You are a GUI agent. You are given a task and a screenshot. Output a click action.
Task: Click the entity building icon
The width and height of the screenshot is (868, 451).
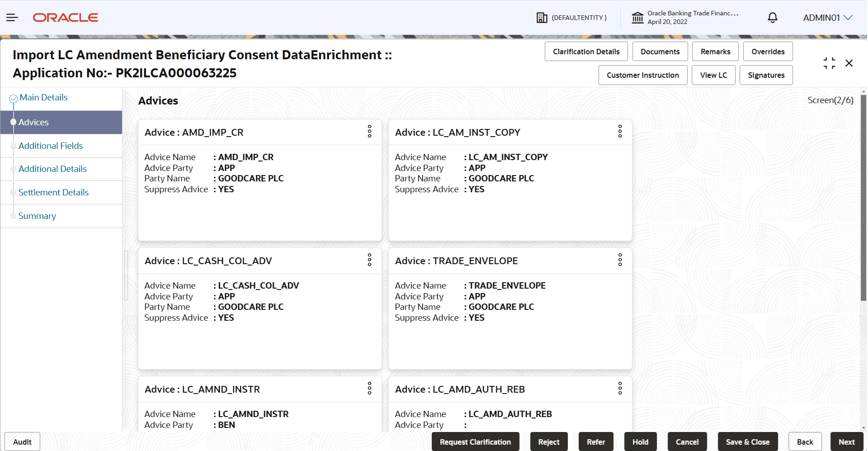[542, 18]
